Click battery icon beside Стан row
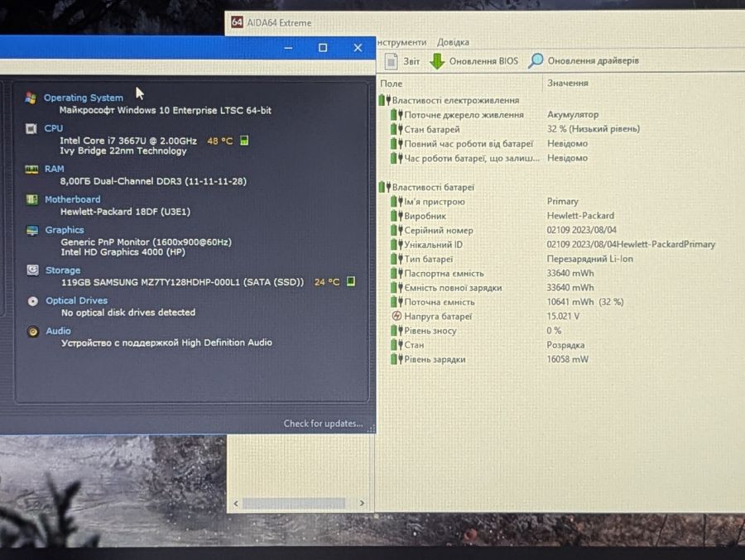 [397, 345]
